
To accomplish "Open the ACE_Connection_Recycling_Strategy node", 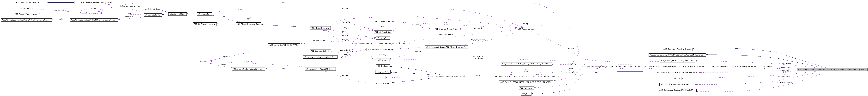I will point(677,49).
